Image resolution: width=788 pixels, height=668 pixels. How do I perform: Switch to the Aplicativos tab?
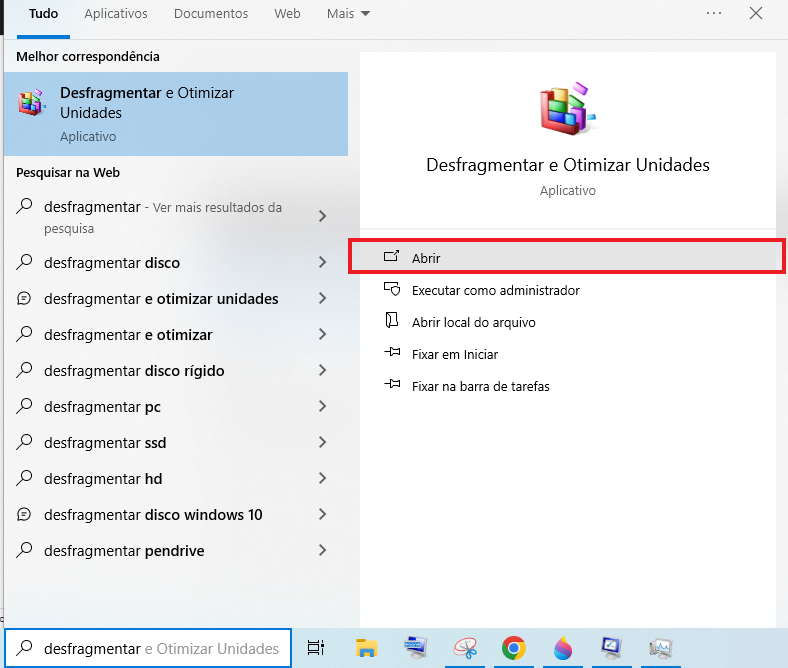point(116,14)
